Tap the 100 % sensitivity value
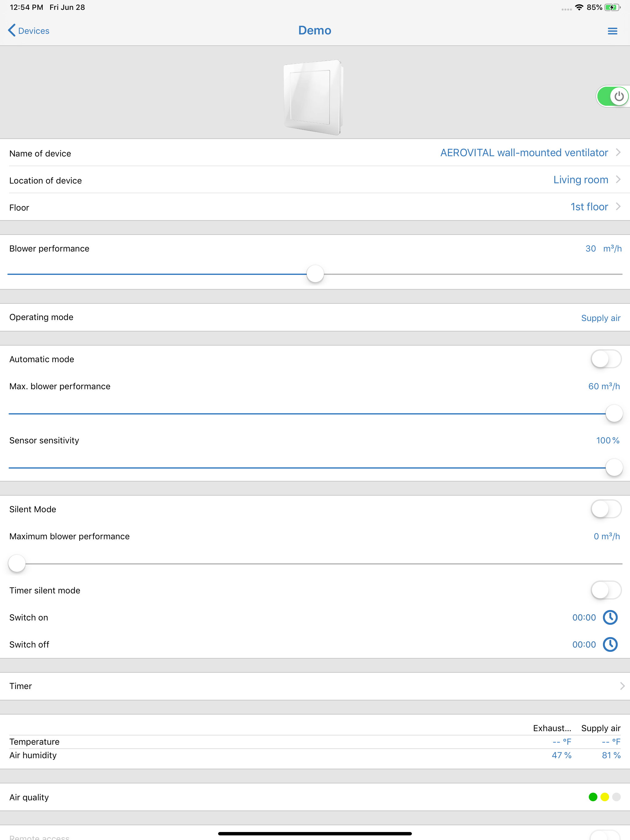This screenshot has width=630, height=840. point(608,441)
